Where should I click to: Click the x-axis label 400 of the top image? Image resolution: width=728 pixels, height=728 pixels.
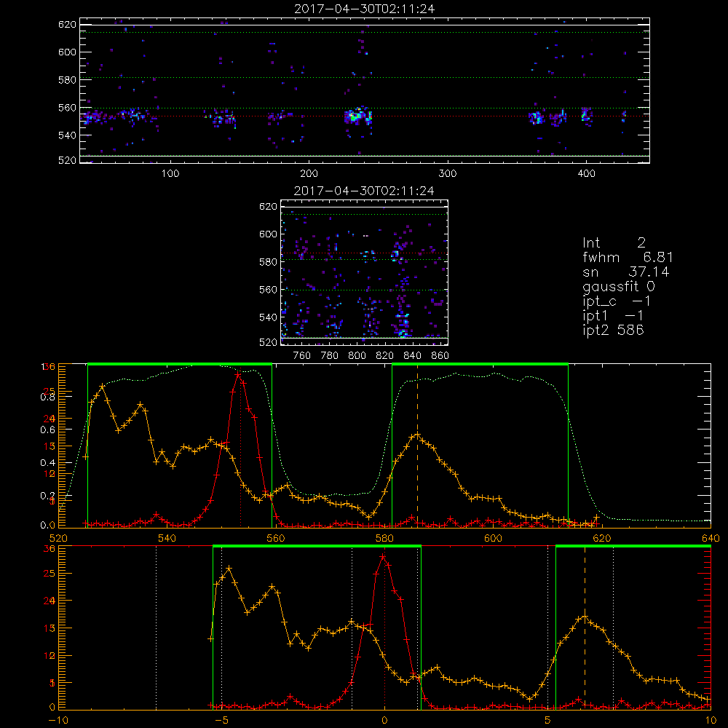coord(586,174)
